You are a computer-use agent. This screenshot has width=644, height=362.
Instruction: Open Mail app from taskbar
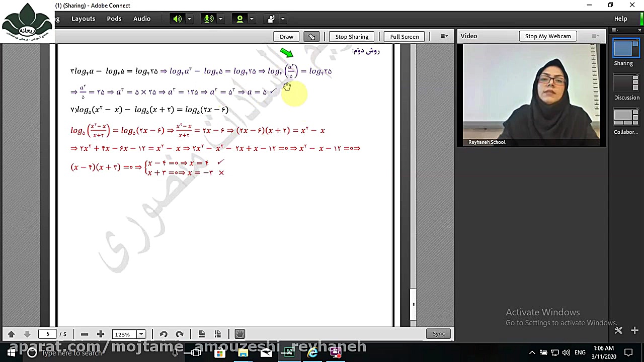point(266,353)
